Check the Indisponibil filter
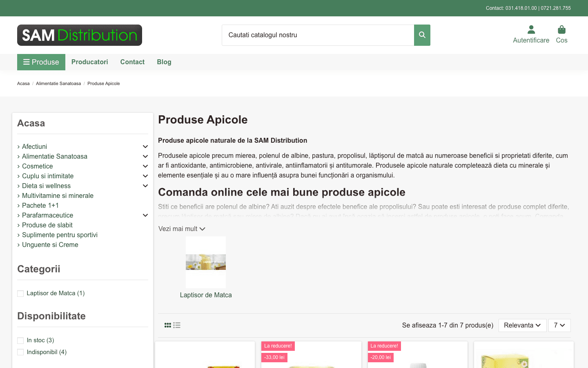This screenshot has height=368, width=588. pyautogui.click(x=20, y=352)
